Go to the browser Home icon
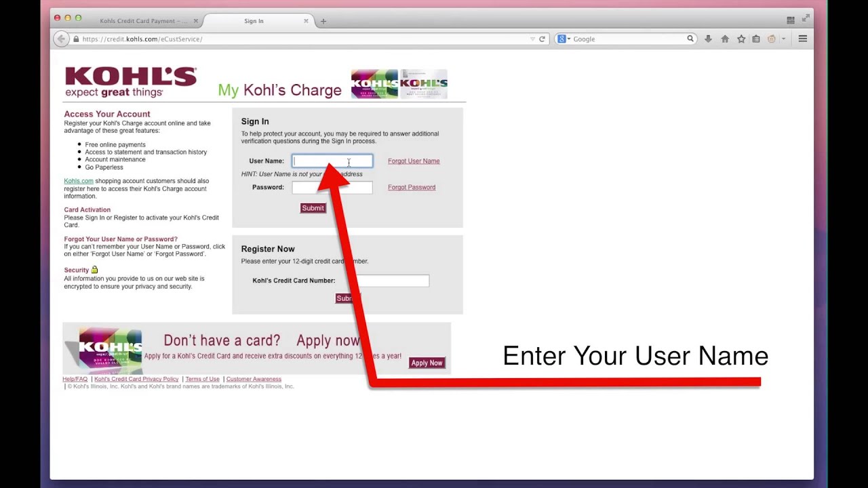The height and width of the screenshot is (488, 868). pyautogui.click(x=725, y=39)
